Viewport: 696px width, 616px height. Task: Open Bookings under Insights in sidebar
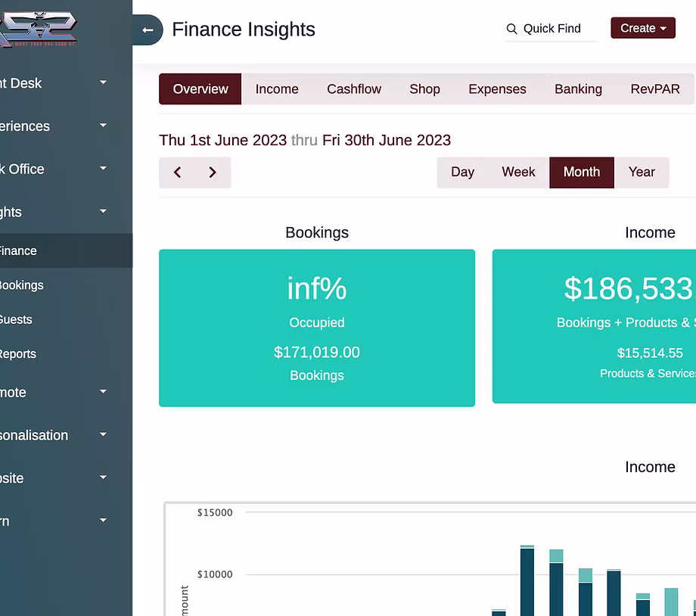pyautogui.click(x=21, y=285)
